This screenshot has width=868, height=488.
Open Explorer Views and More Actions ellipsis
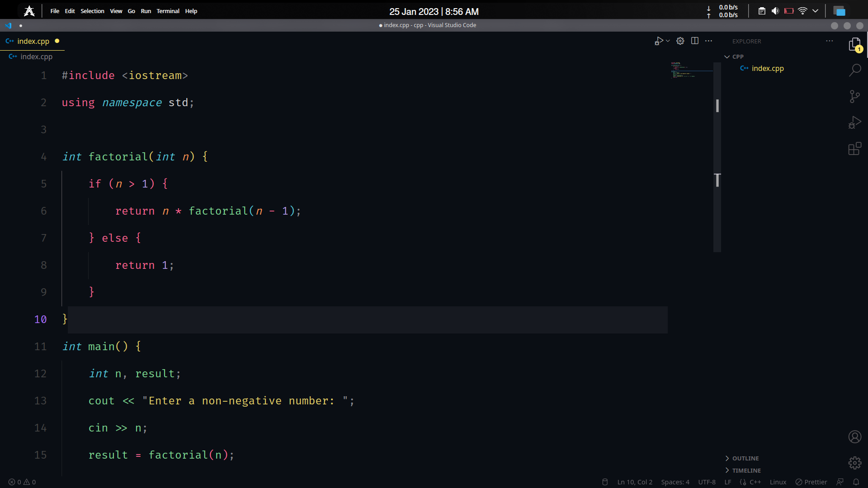tap(829, 41)
